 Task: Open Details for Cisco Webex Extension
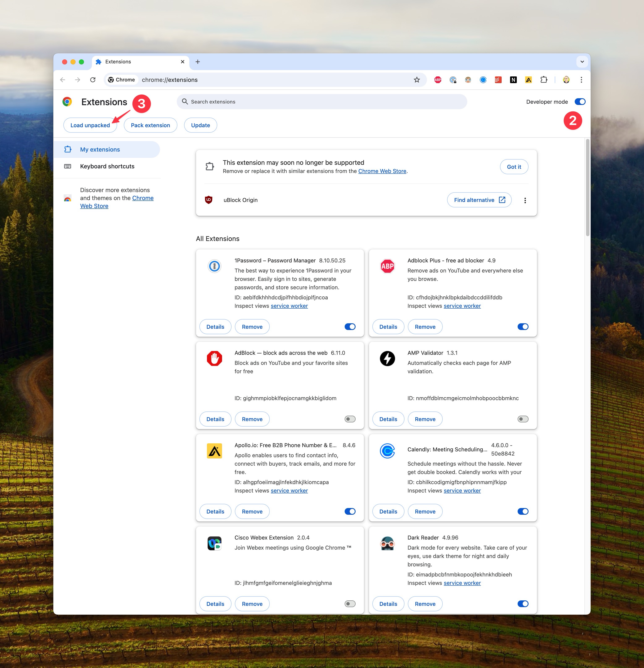pyautogui.click(x=215, y=604)
